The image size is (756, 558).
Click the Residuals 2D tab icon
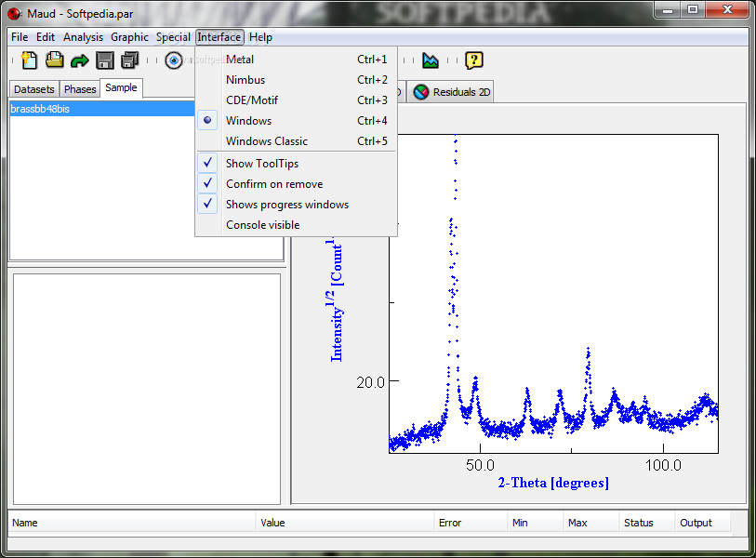pos(421,92)
